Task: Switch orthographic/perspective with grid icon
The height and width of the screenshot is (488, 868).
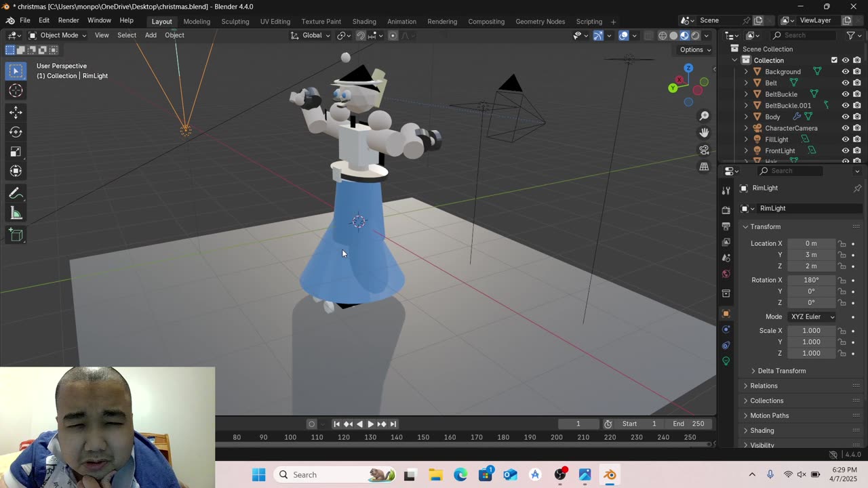Action: 704,167
